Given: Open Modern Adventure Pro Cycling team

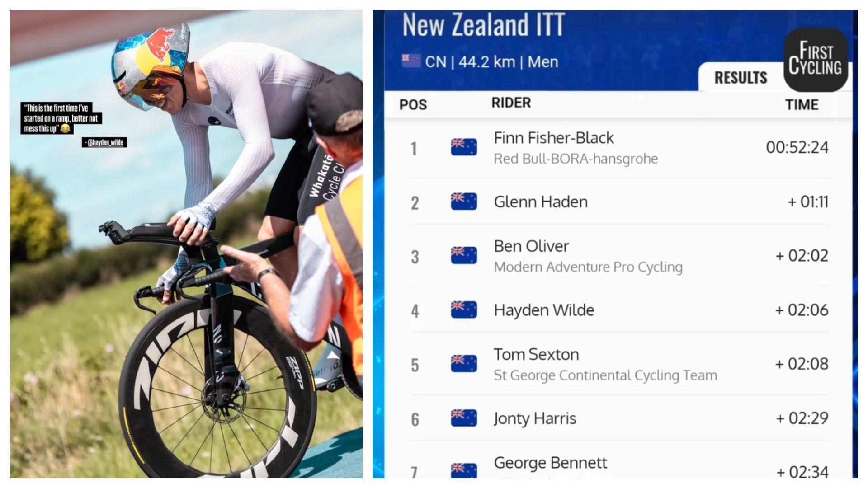Looking at the screenshot, I should pyautogui.click(x=588, y=267).
